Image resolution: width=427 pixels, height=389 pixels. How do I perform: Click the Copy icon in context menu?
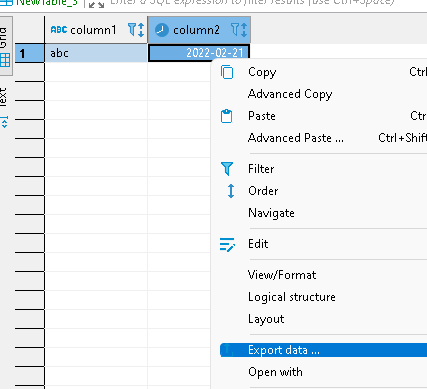pos(227,72)
